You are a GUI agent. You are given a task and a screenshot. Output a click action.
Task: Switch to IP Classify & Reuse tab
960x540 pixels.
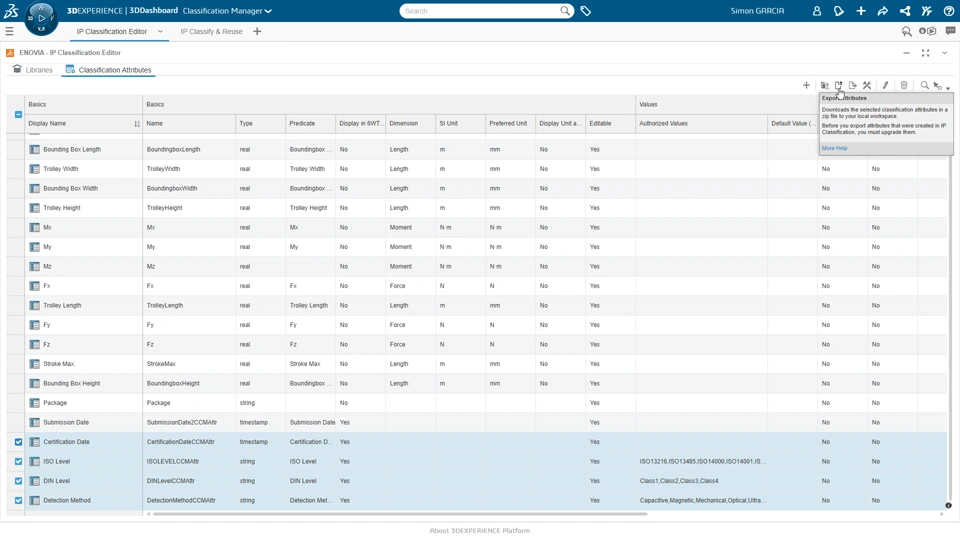point(211,31)
